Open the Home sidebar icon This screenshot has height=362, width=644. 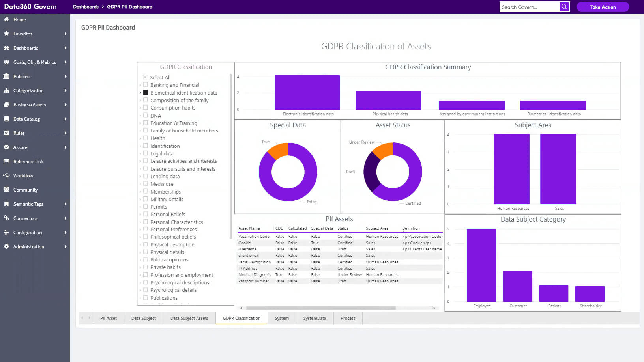tap(7, 20)
